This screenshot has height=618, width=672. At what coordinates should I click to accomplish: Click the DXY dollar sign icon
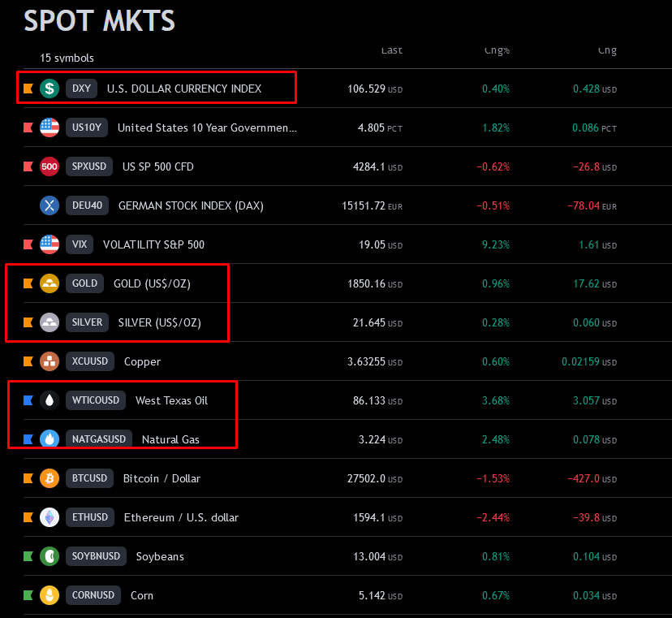pyautogui.click(x=50, y=89)
